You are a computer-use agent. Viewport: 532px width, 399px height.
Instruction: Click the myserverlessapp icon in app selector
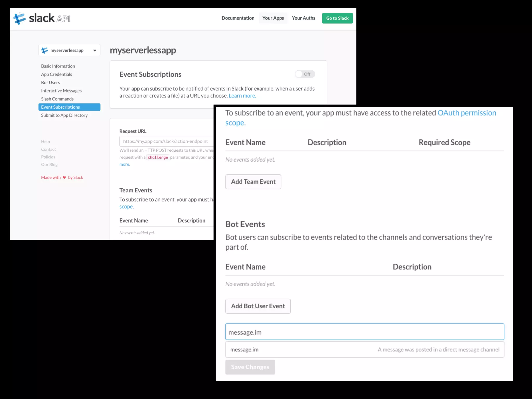click(x=45, y=50)
